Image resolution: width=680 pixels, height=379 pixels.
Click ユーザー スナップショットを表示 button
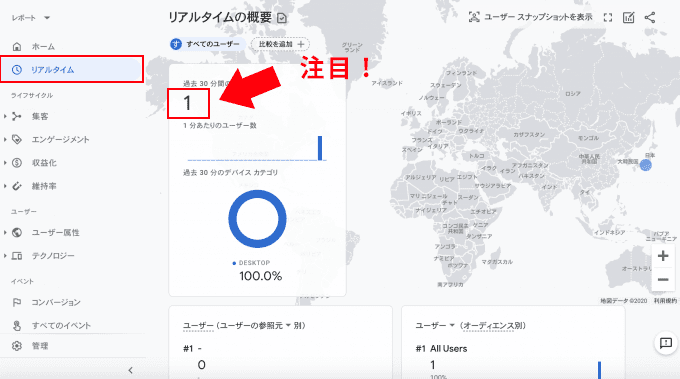[530, 17]
